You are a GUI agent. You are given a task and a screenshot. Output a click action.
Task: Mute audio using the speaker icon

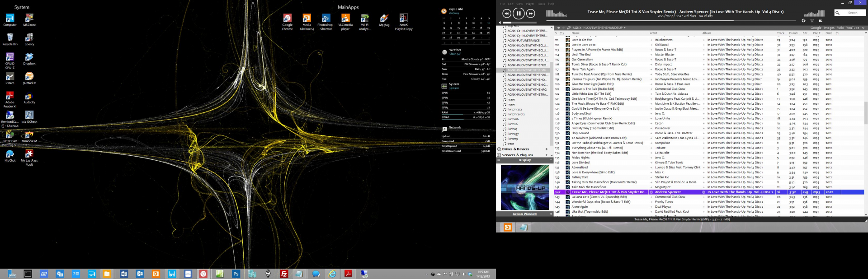[500, 23]
